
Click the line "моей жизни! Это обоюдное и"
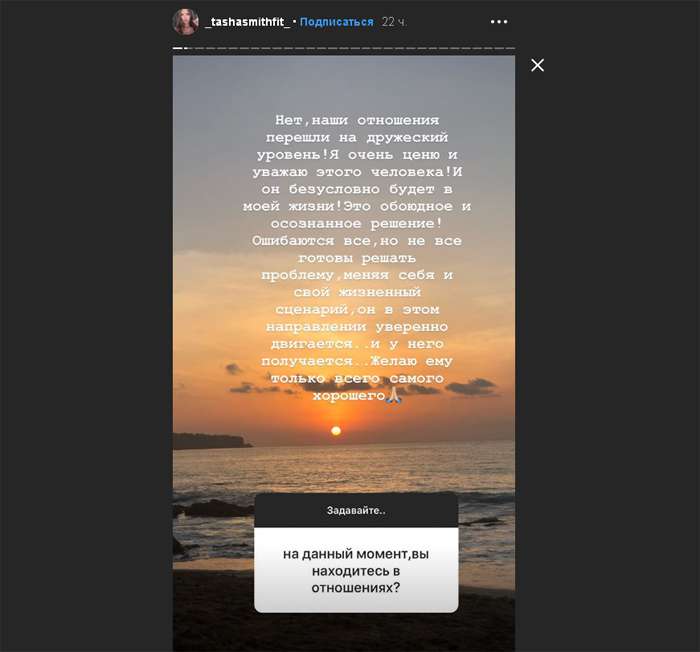357,206
